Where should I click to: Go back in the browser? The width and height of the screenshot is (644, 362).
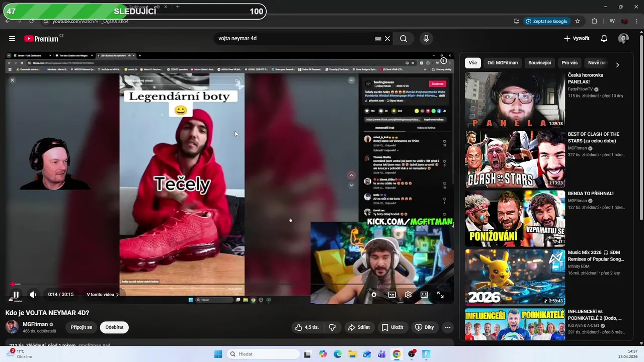pos(7,21)
